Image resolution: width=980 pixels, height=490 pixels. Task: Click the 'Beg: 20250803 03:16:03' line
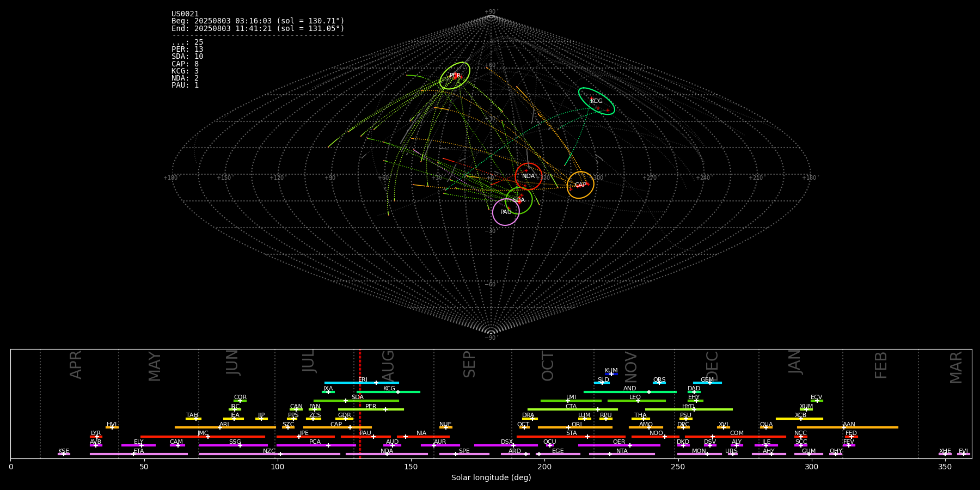258,21
